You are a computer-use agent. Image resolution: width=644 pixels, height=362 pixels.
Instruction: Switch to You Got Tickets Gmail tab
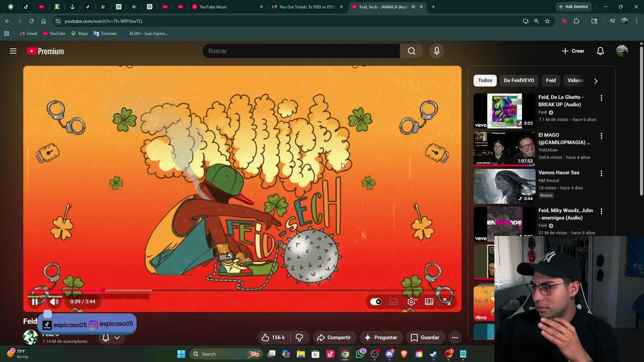[x=307, y=7]
